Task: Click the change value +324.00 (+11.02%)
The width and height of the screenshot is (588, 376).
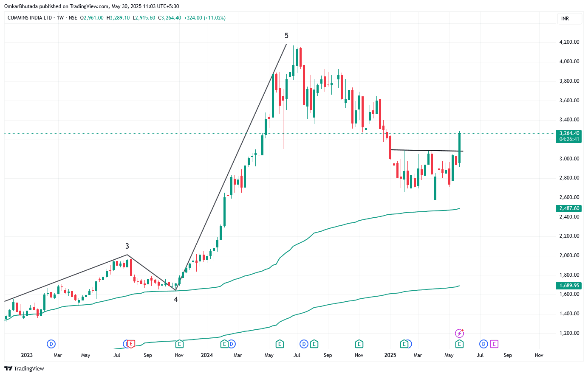Action: coord(205,18)
